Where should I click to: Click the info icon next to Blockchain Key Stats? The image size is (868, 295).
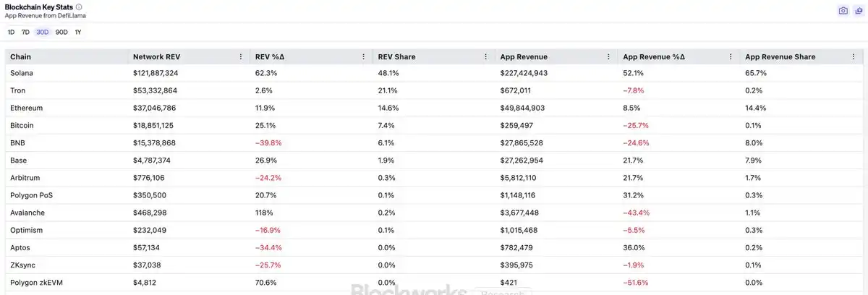click(x=79, y=7)
